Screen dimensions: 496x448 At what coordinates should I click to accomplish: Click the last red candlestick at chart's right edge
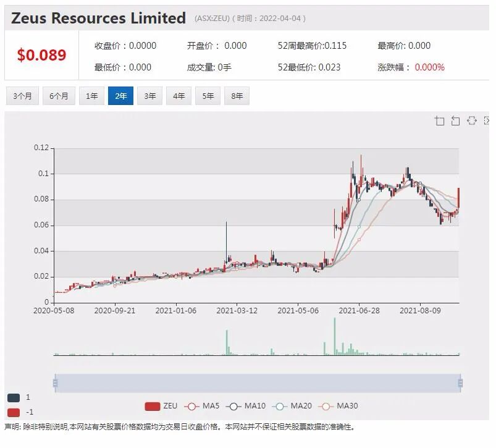pos(458,198)
